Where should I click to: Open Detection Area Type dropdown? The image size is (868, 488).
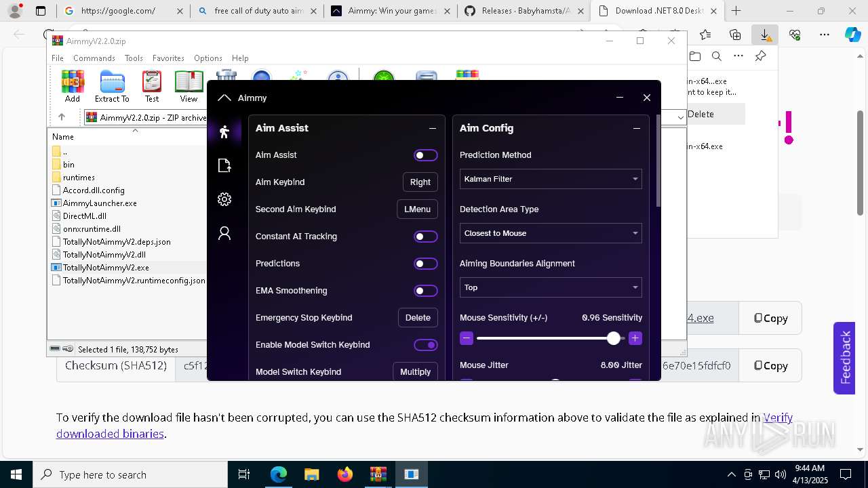tap(551, 233)
